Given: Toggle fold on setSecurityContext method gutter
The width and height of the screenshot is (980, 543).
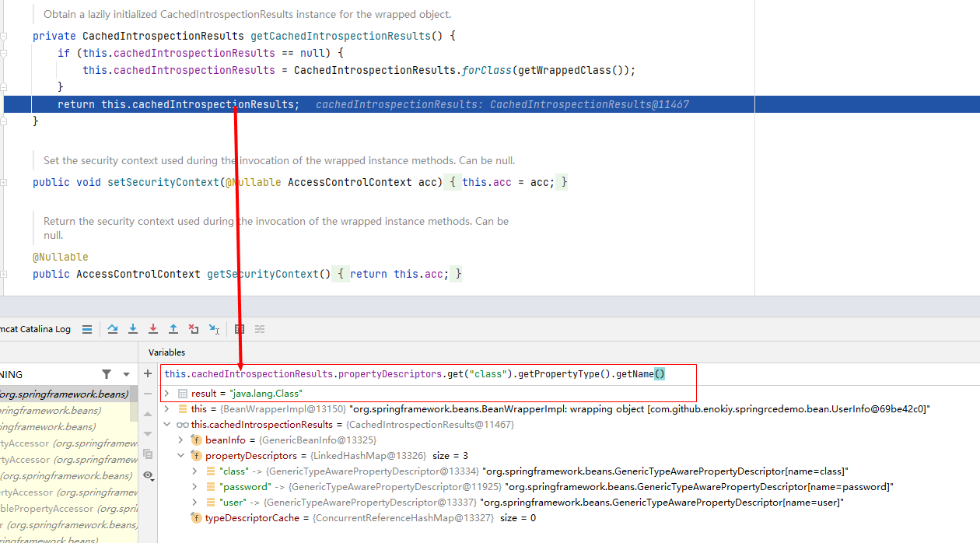Looking at the screenshot, I should tap(5, 182).
